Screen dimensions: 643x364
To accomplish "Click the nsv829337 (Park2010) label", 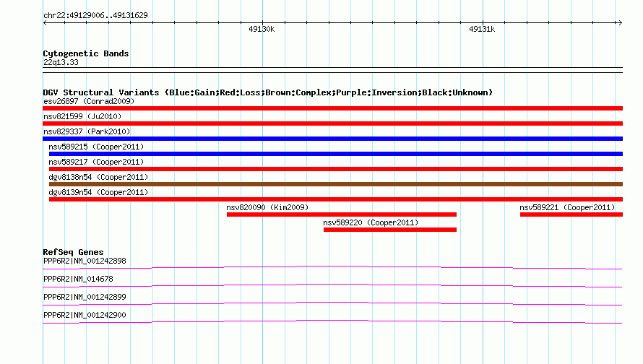I will coord(87,131).
